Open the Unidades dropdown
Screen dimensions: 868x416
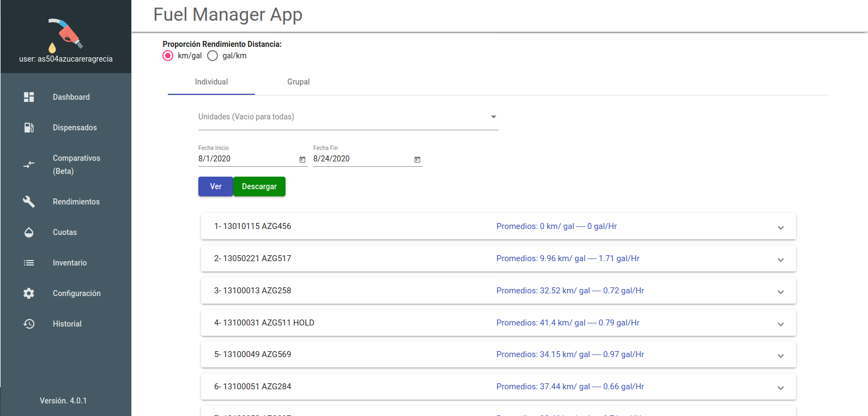[348, 117]
